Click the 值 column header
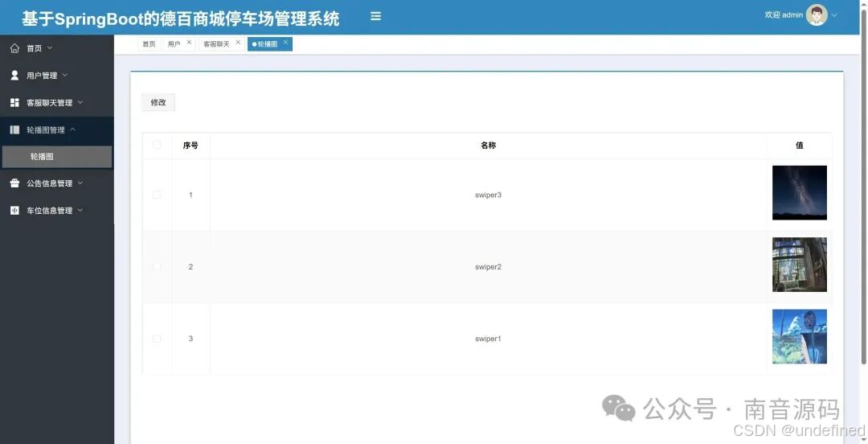Image resolution: width=868 pixels, height=444 pixels. click(800, 146)
